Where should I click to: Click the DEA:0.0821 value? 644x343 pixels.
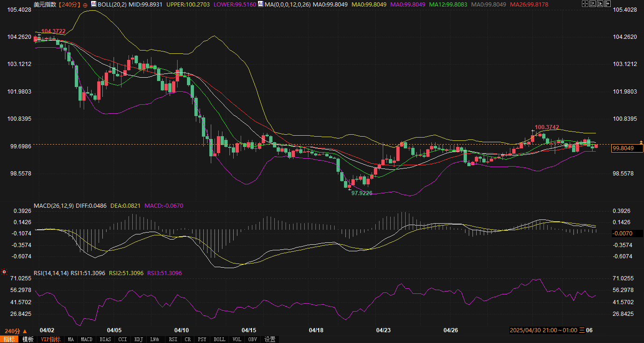pos(126,205)
